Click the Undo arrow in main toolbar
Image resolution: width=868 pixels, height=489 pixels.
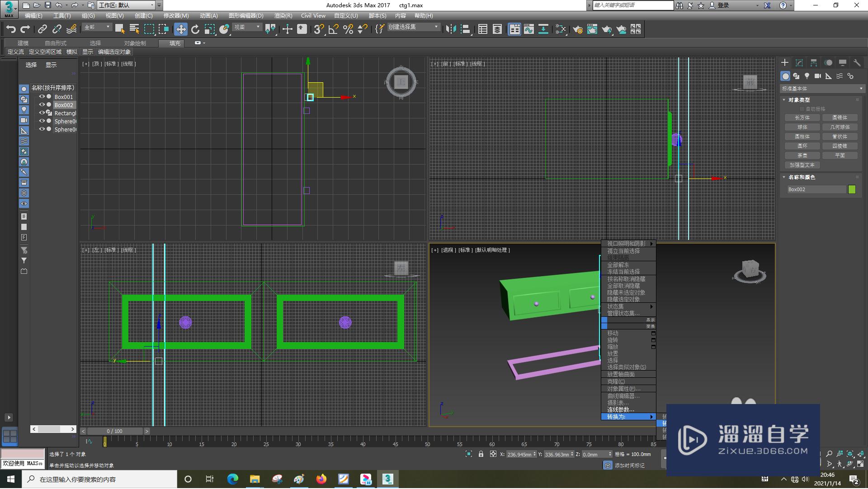click(11, 29)
